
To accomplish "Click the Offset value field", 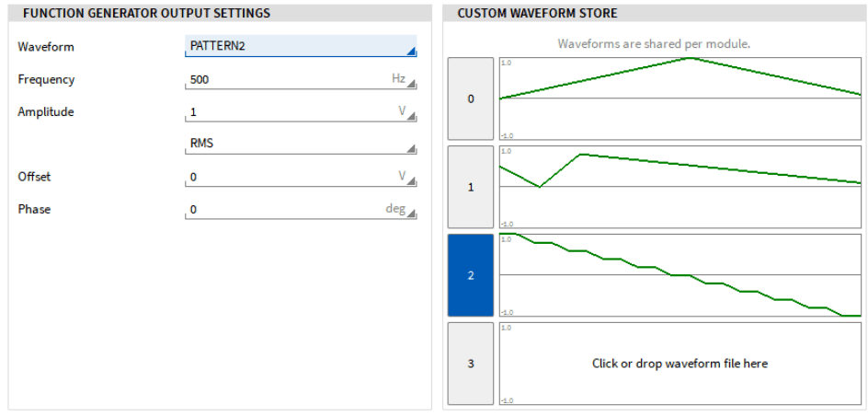I will (x=285, y=177).
